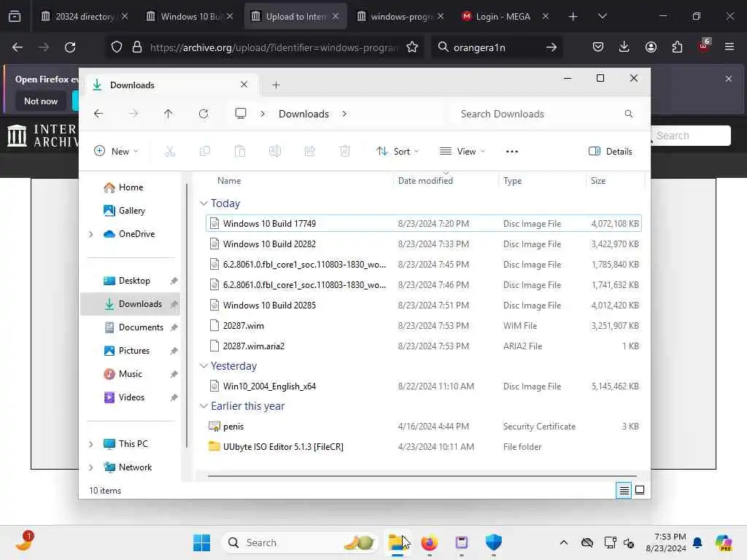Open Firefox application hamburger menu
747x560 pixels.
[729, 47]
